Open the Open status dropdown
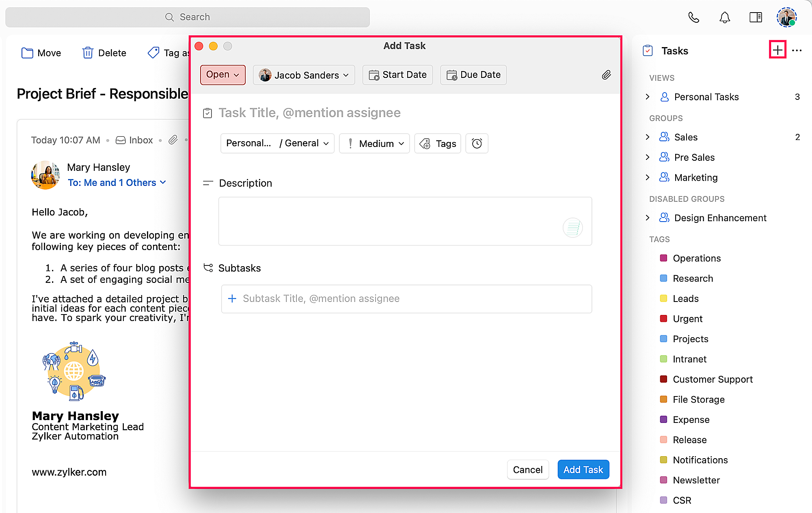 click(x=222, y=75)
